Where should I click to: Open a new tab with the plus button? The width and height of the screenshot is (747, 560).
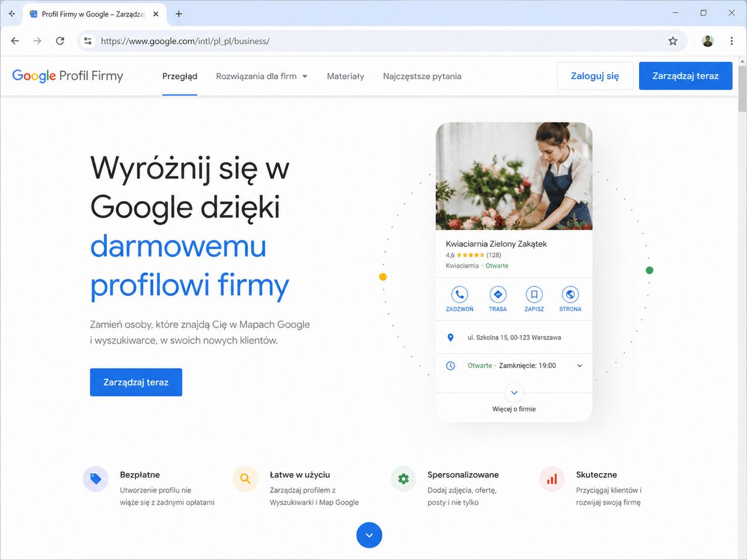(x=179, y=14)
